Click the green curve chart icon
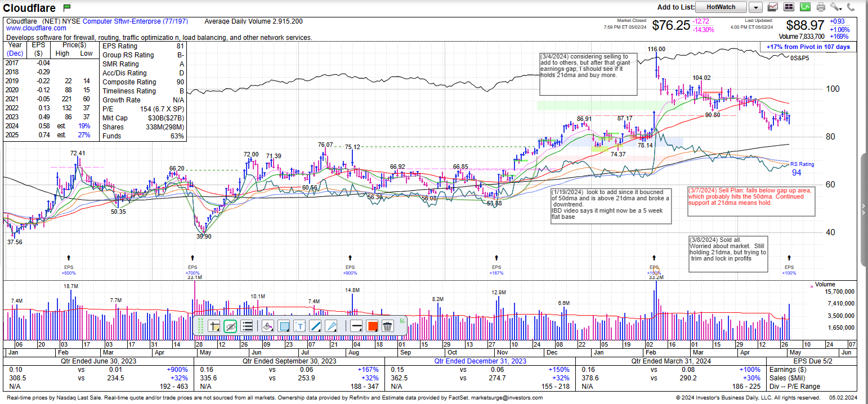Screen dimensions: 868x404 coord(805,7)
